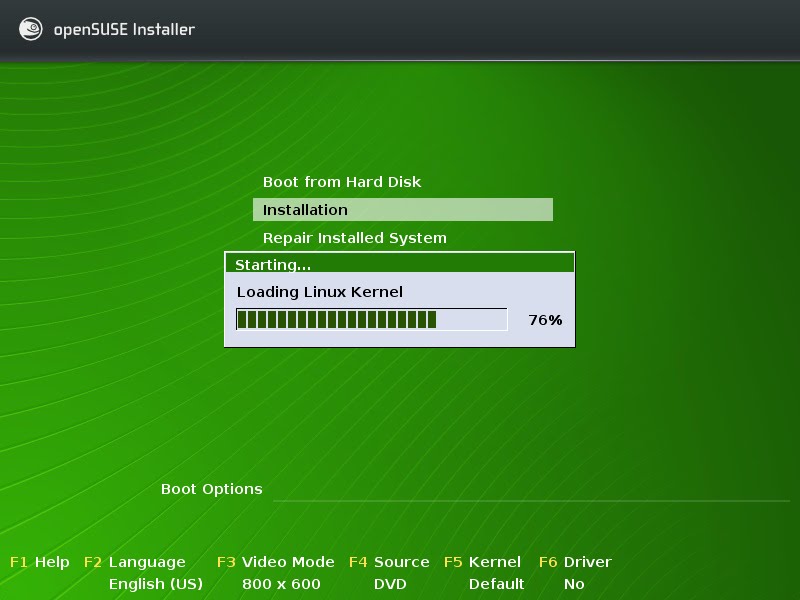Click the Loading Linux Kernel progress bar

tap(371, 319)
